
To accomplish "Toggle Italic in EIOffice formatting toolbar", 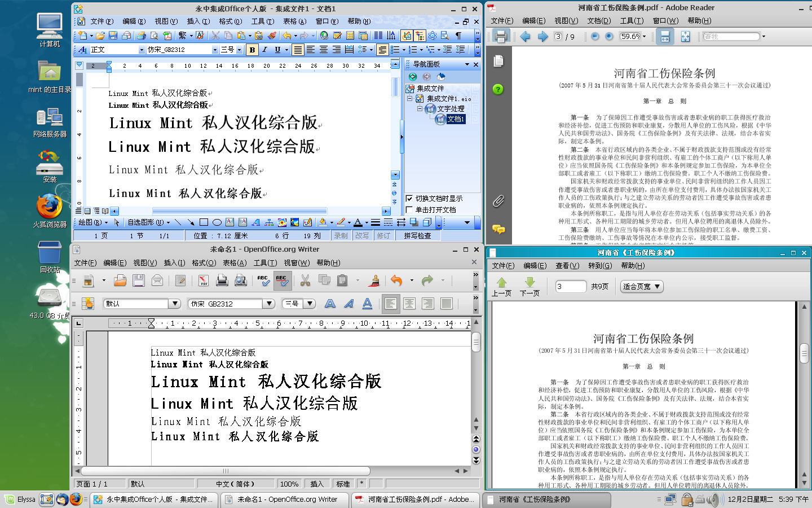I will (x=264, y=50).
